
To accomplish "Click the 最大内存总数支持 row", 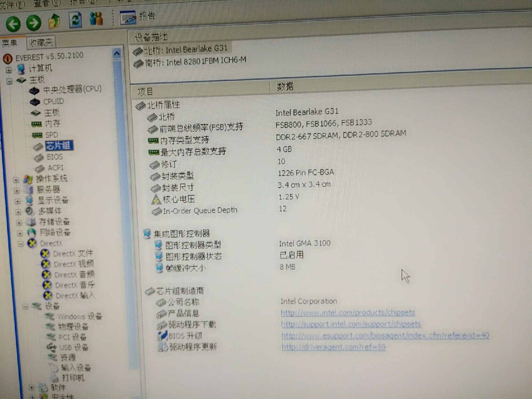I will (x=220, y=150).
